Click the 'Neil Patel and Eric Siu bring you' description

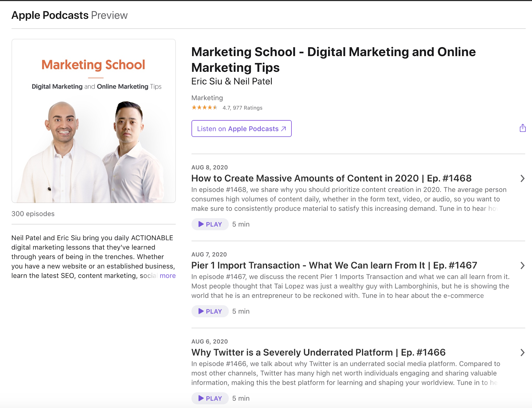point(93,257)
